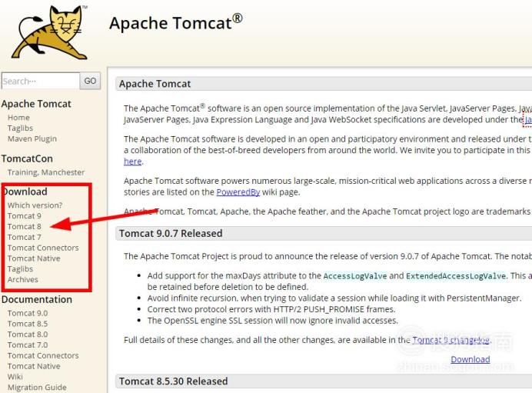Open Taglibs under the Download section
532x393 pixels.
click(20, 269)
